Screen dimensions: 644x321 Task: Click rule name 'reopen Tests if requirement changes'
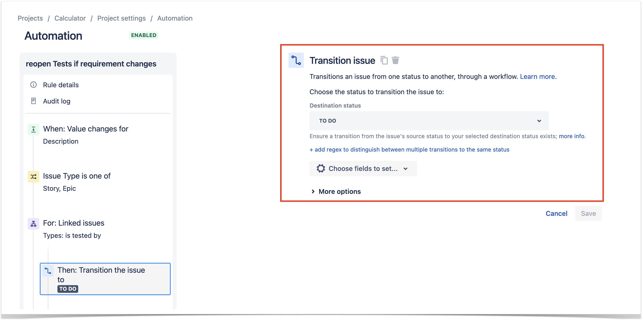pos(91,64)
